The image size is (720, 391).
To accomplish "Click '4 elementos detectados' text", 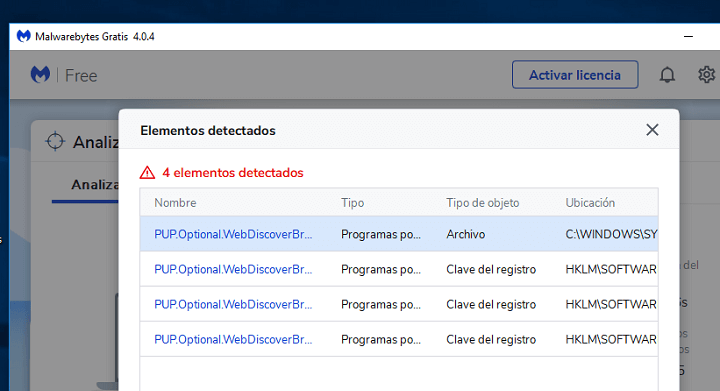I will click(x=233, y=173).
